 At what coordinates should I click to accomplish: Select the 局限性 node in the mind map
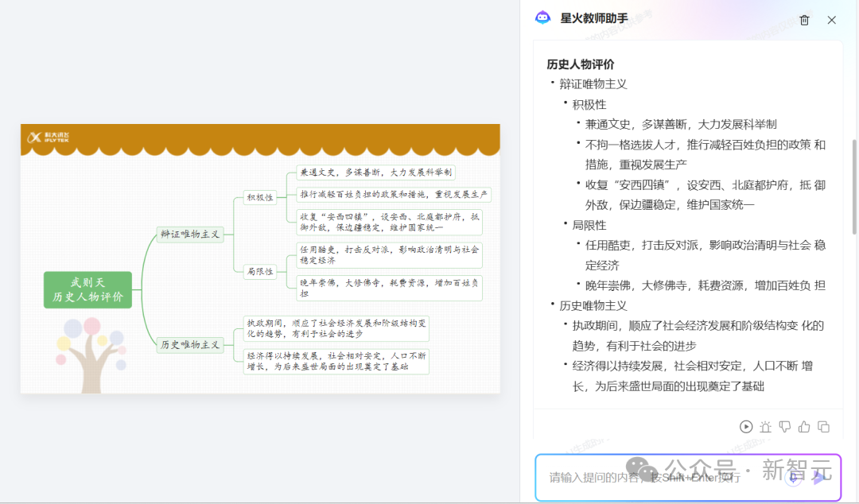pyautogui.click(x=258, y=271)
